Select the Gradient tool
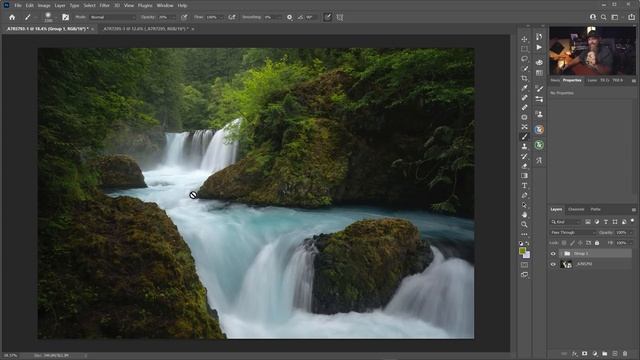The height and width of the screenshot is (360, 640). pos(524,176)
